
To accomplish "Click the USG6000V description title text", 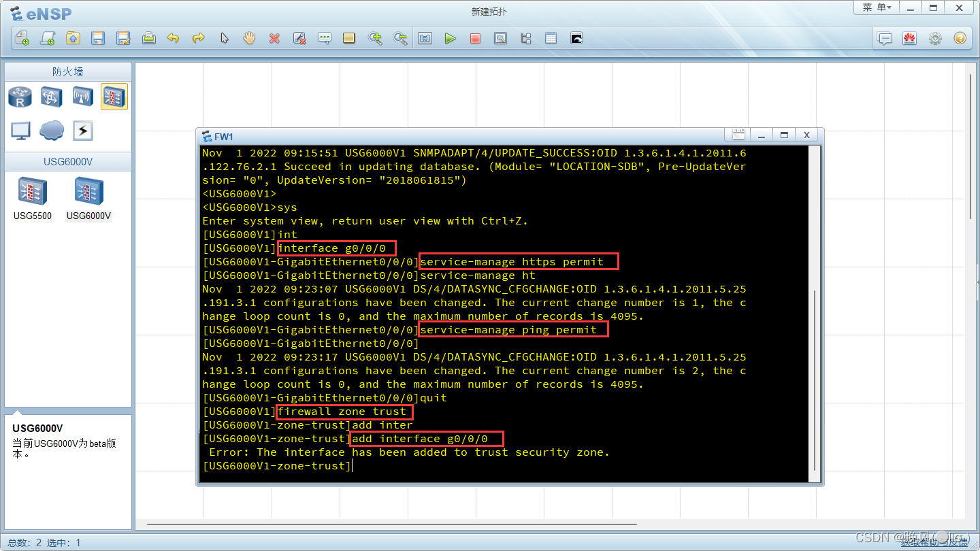I will [x=37, y=428].
